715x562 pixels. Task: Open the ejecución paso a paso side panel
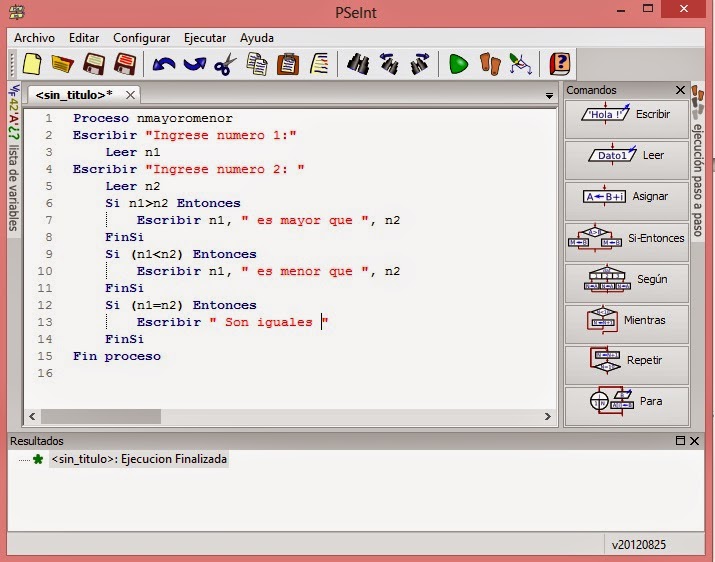(698, 161)
